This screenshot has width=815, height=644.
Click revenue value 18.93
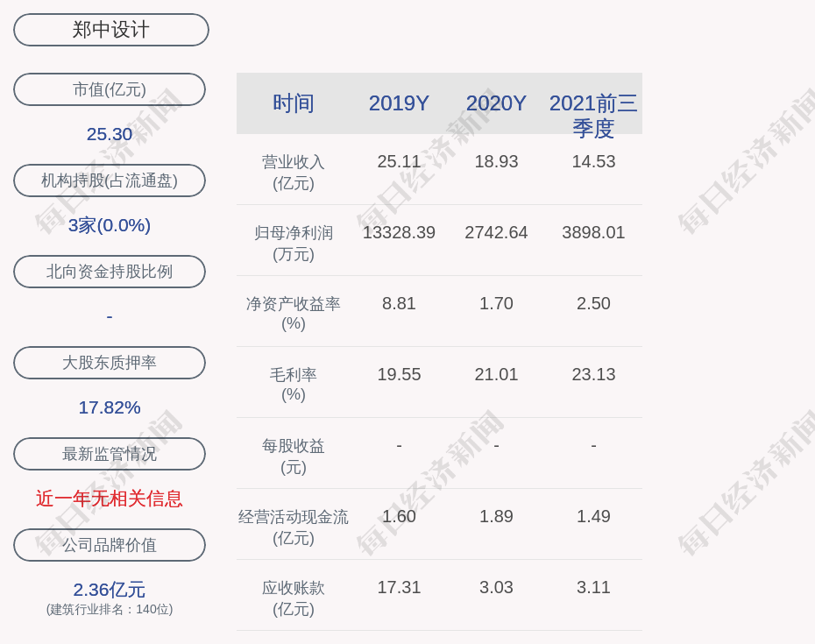click(496, 161)
